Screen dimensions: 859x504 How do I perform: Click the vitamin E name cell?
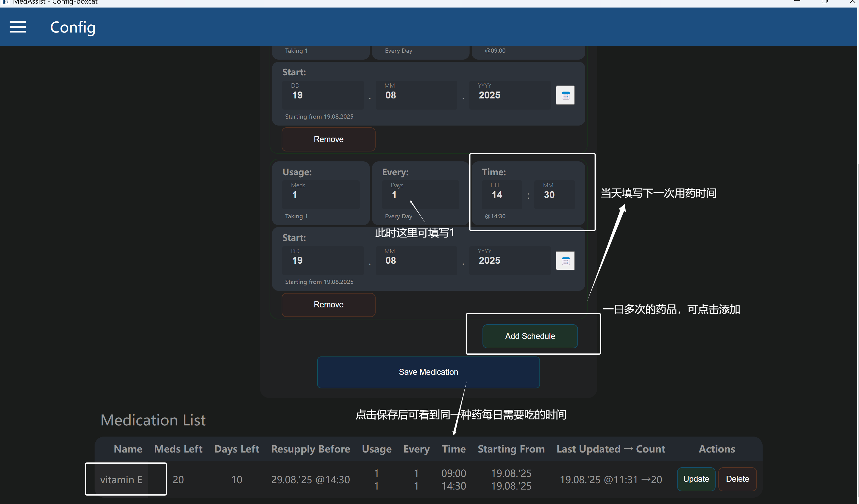coord(121,480)
